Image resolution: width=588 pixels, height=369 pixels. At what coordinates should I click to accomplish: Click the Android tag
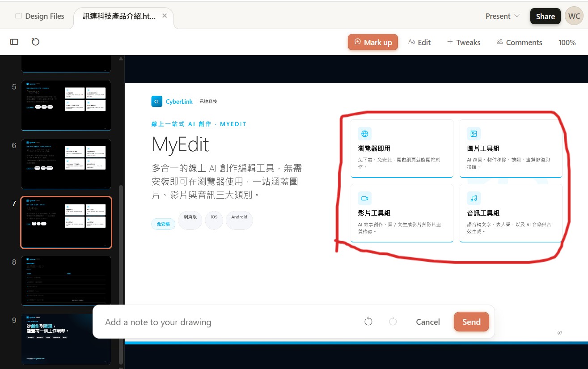(x=239, y=220)
